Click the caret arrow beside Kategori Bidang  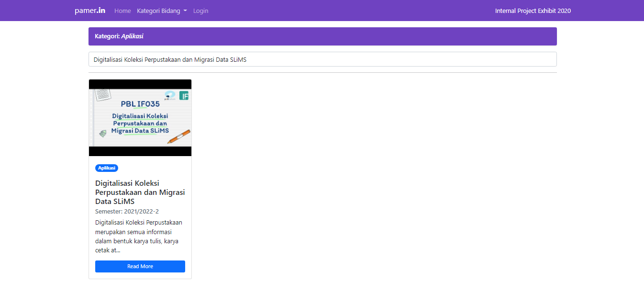(185, 11)
